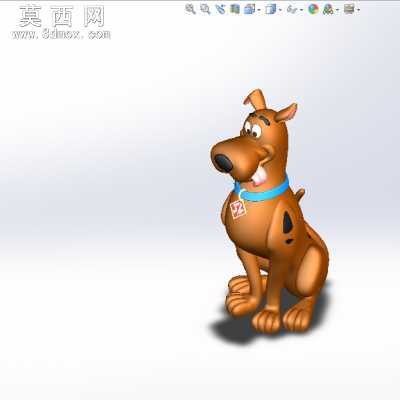
Task: Click the Display Style icon
Action: click(271, 9)
